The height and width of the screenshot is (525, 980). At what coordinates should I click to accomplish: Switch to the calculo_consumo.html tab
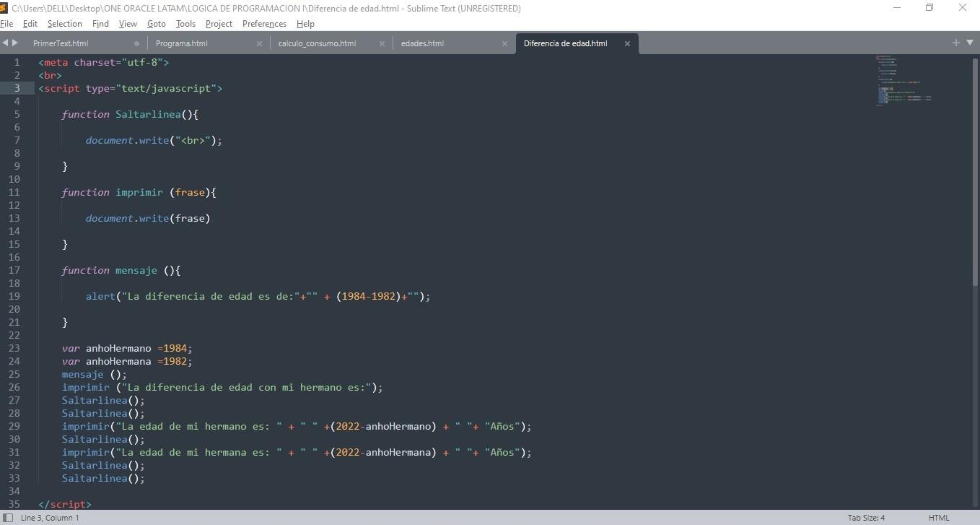[x=317, y=43]
